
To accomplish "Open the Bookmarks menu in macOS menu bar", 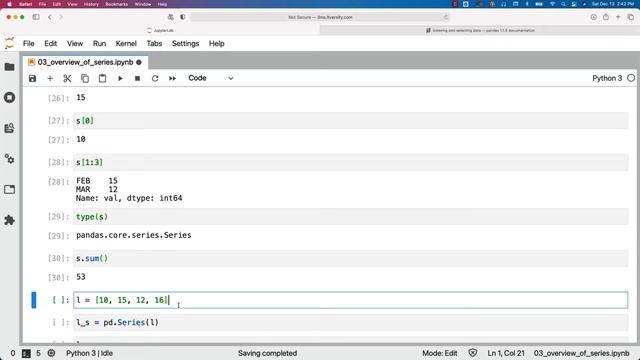I will click(117, 4).
